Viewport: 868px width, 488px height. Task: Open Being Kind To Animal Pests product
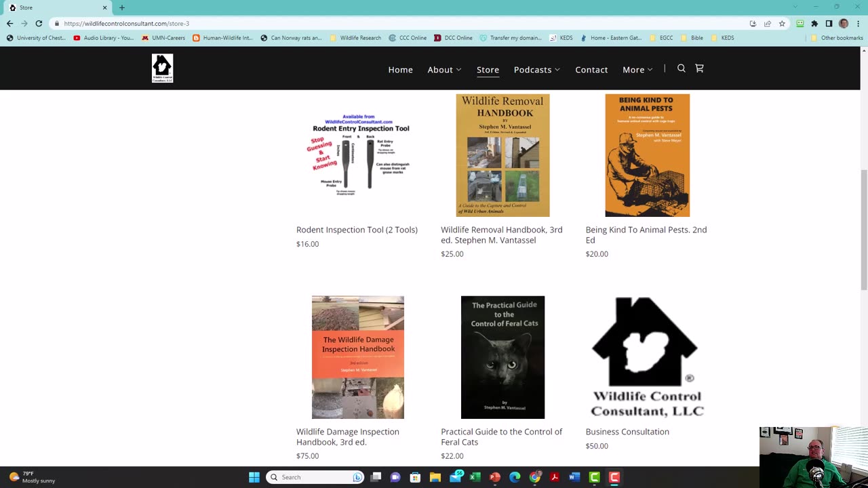[646, 235]
